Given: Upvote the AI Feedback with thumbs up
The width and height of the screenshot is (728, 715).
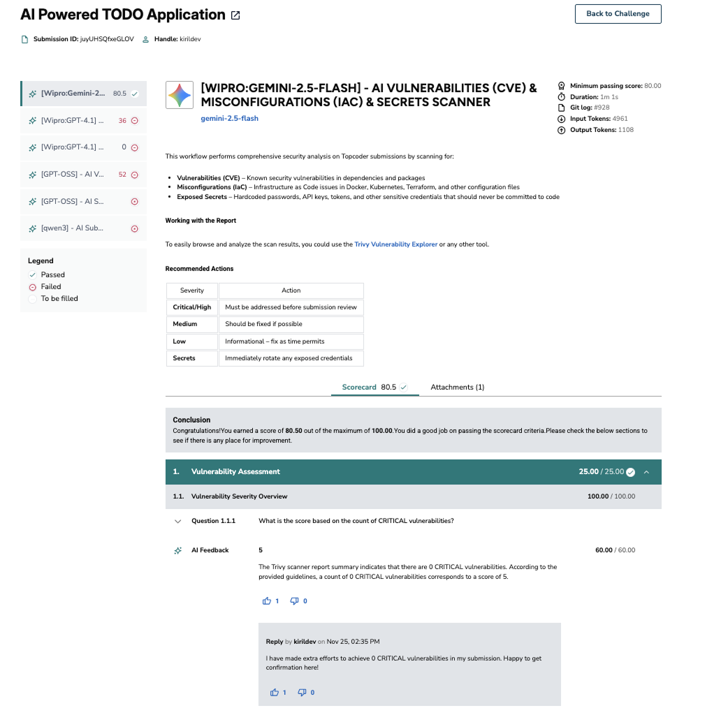Looking at the screenshot, I should (x=266, y=601).
